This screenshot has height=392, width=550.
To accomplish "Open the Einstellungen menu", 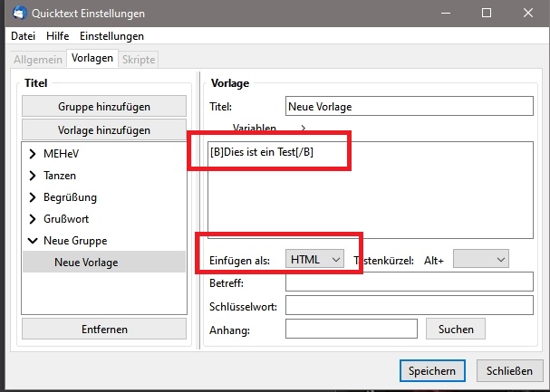I will [x=111, y=36].
